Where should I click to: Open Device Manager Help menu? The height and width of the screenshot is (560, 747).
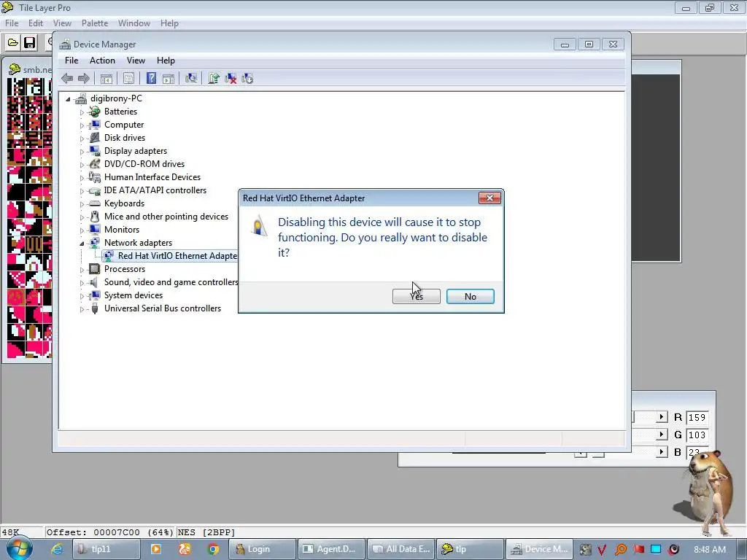[166, 61]
